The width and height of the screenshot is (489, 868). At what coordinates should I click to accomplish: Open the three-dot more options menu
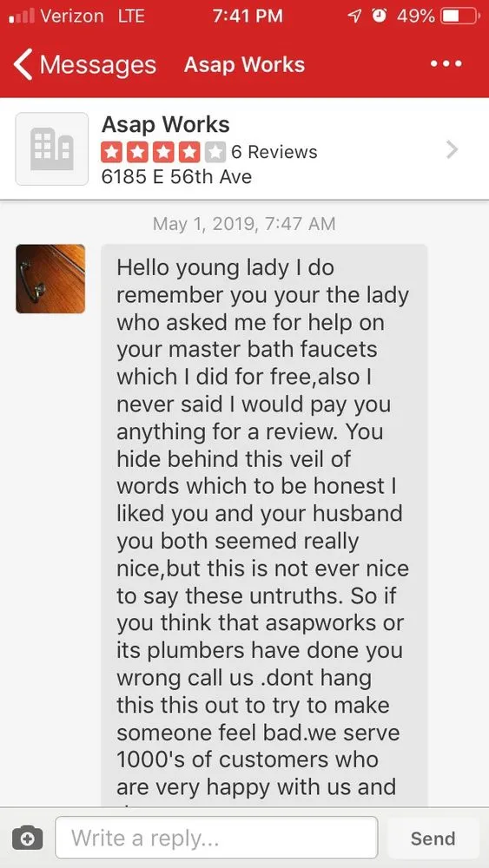pos(446,64)
